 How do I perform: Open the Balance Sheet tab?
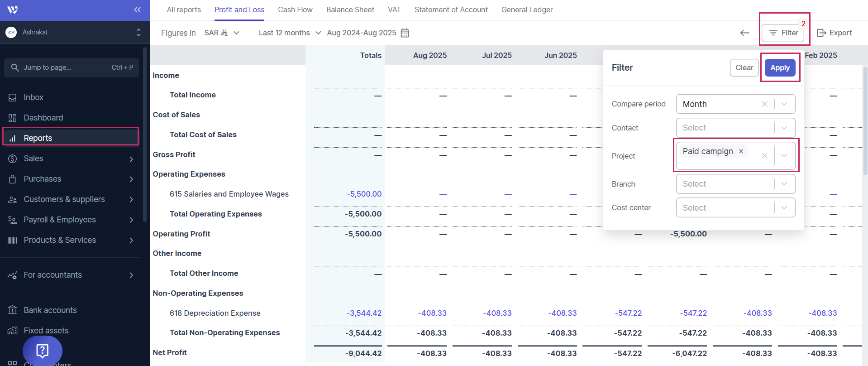pyautogui.click(x=350, y=10)
